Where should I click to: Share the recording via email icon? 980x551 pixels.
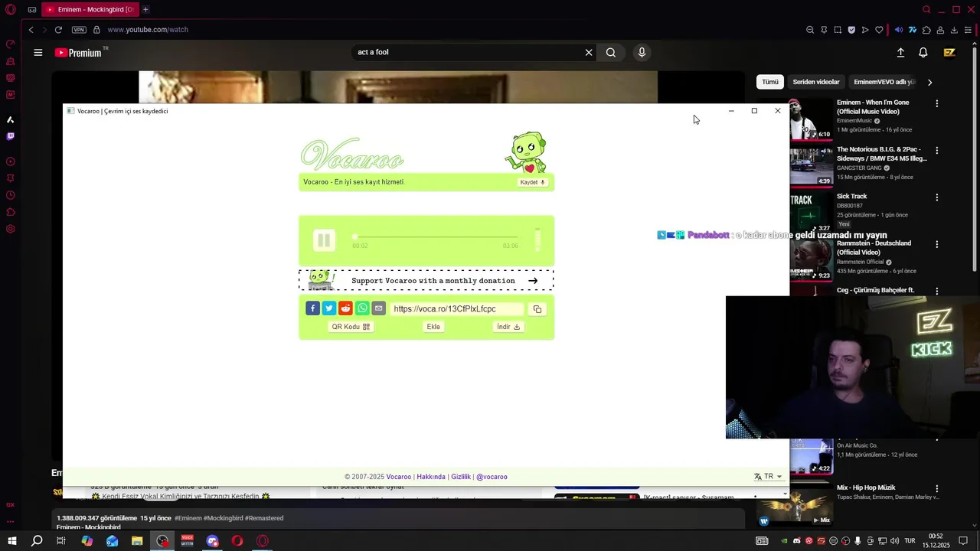[378, 308]
